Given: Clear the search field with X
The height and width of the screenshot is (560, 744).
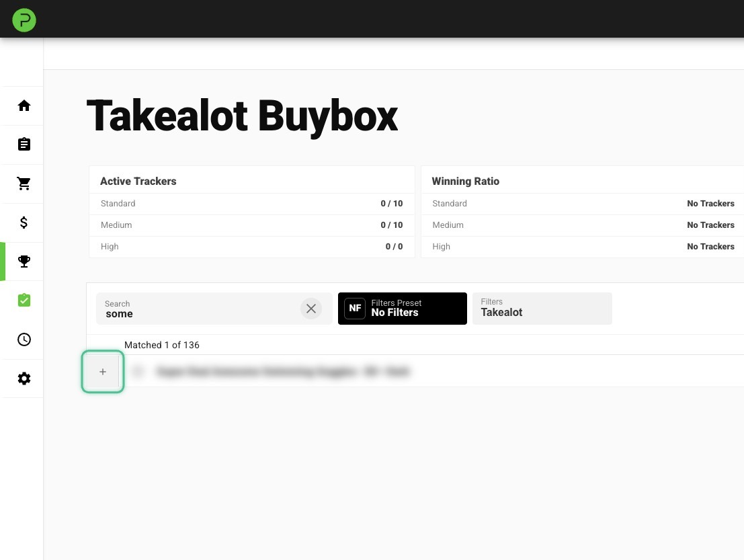Looking at the screenshot, I should (x=311, y=309).
